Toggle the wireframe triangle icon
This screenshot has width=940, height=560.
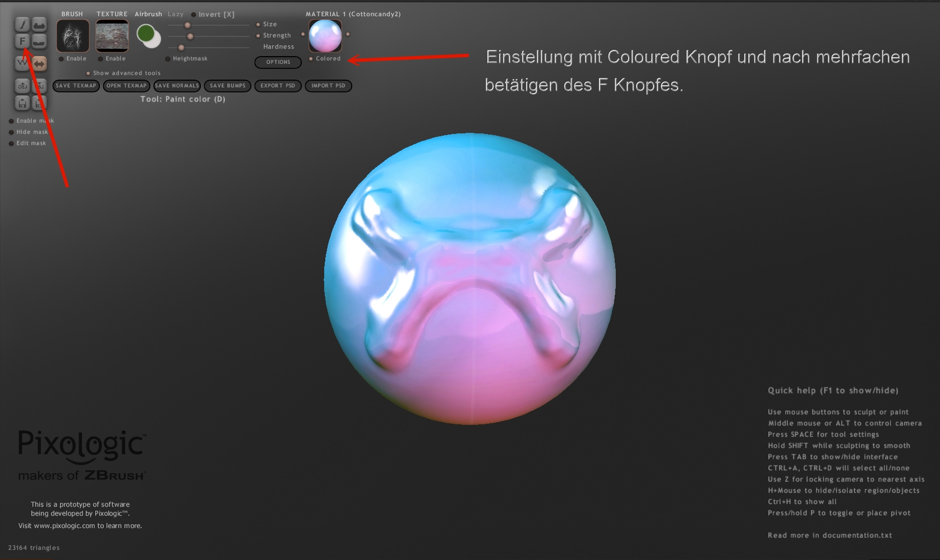(x=22, y=63)
